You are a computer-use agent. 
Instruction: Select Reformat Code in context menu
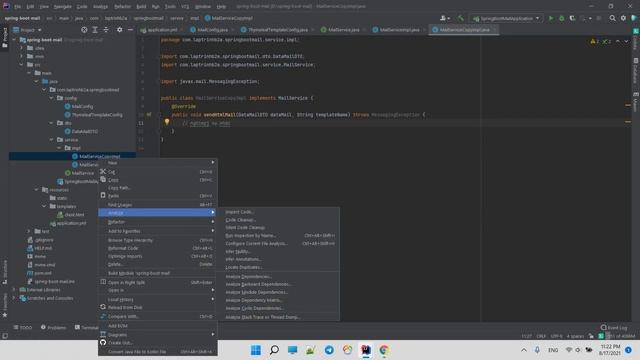157,248
